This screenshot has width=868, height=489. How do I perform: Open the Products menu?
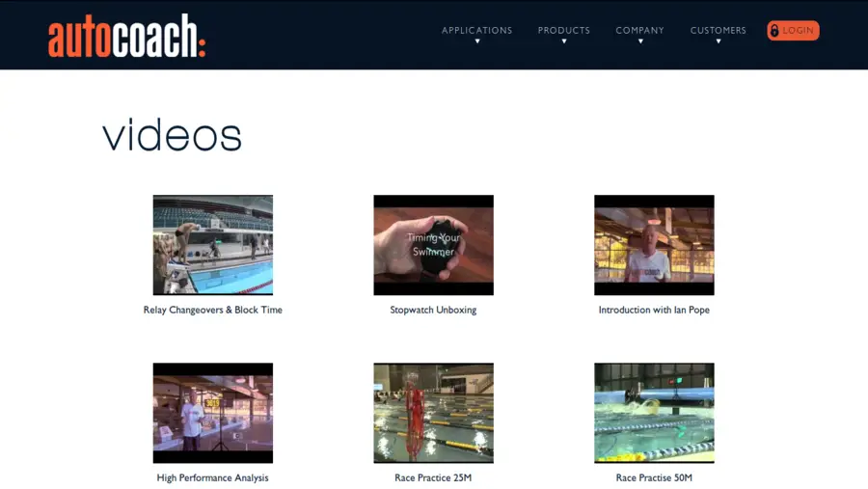[x=563, y=30]
